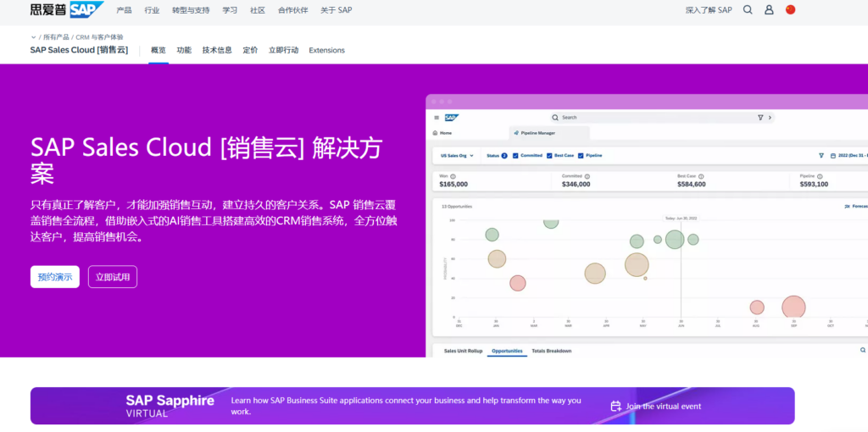Click funnel filter icon next to date range
This screenshot has height=432, width=868.
821,155
